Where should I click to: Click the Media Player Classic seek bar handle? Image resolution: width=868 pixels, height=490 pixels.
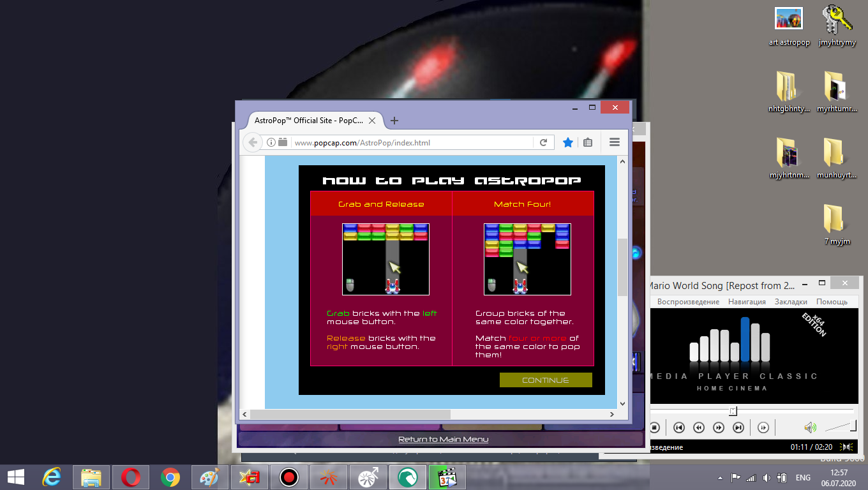(733, 411)
